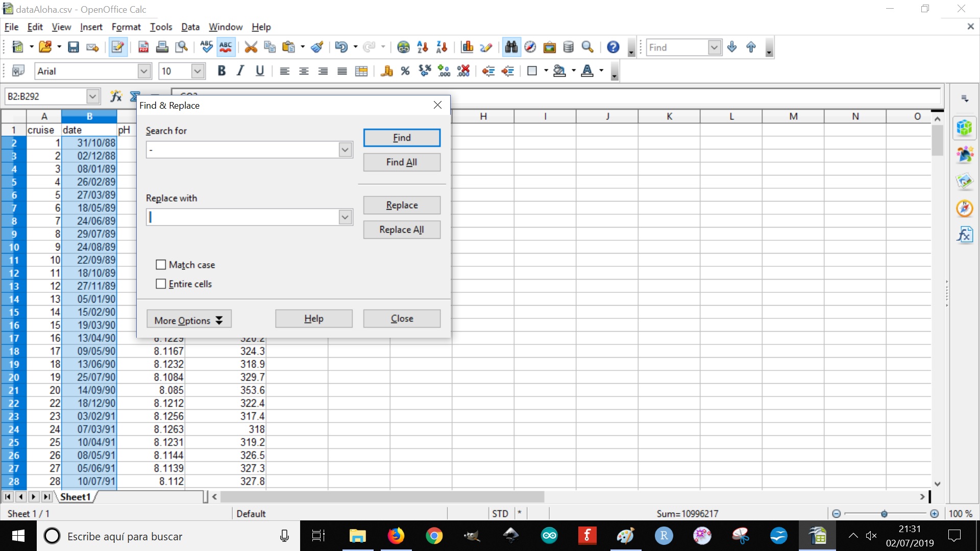The height and width of the screenshot is (551, 980).
Task: Click the Sort Ascending toolbar icon
Action: pos(422,47)
